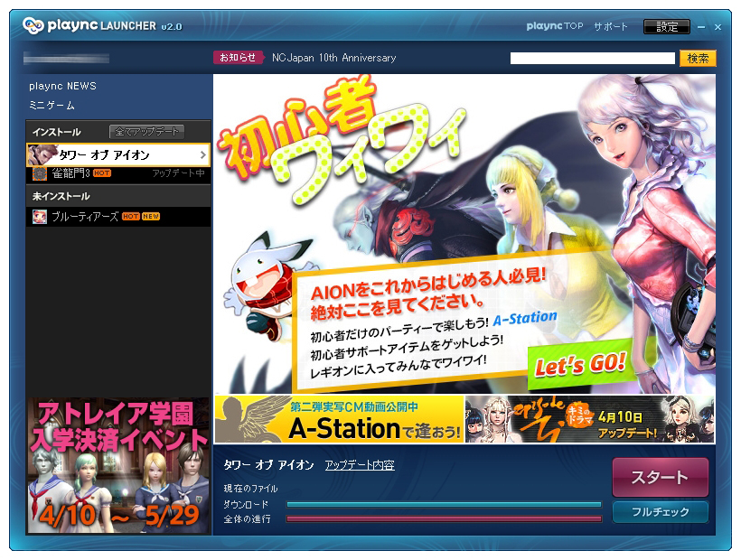Open the アップデート内容 link

[360, 465]
